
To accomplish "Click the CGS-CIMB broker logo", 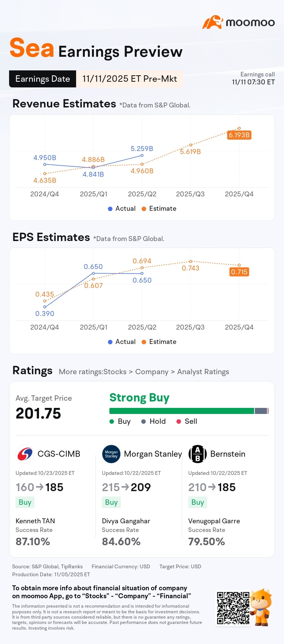I will click(x=25, y=454).
